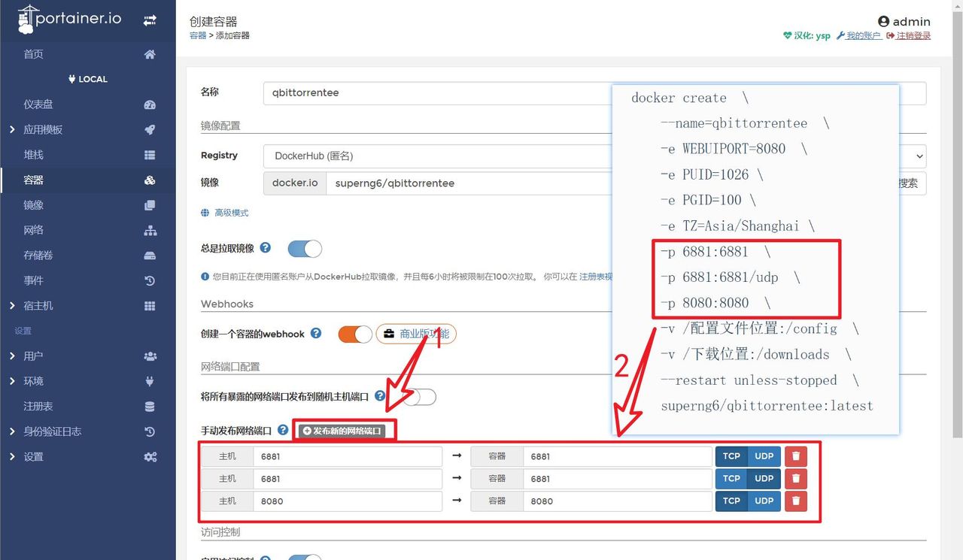The image size is (963, 560).
Task: Open 堆栈 in the sidebar
Action: [33, 155]
